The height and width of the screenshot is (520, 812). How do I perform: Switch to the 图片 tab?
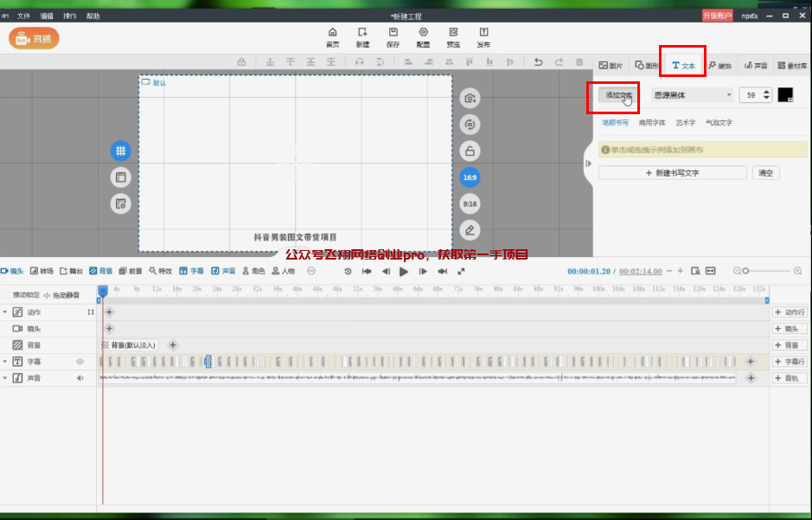[611, 66]
